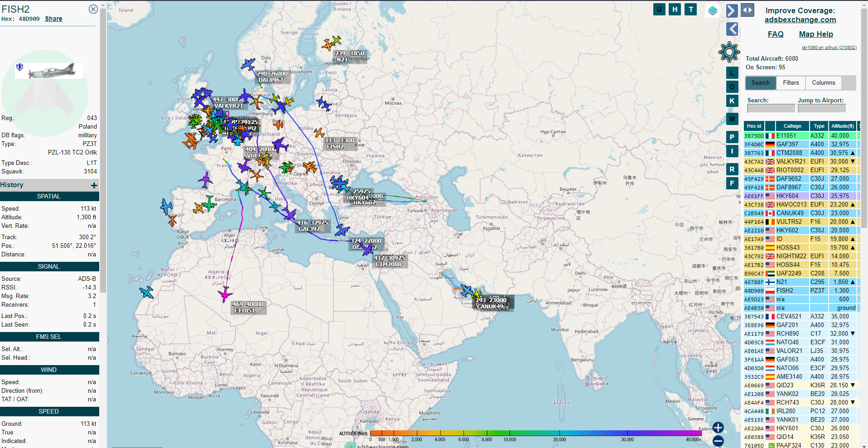Open the settings gear icon

tap(729, 52)
